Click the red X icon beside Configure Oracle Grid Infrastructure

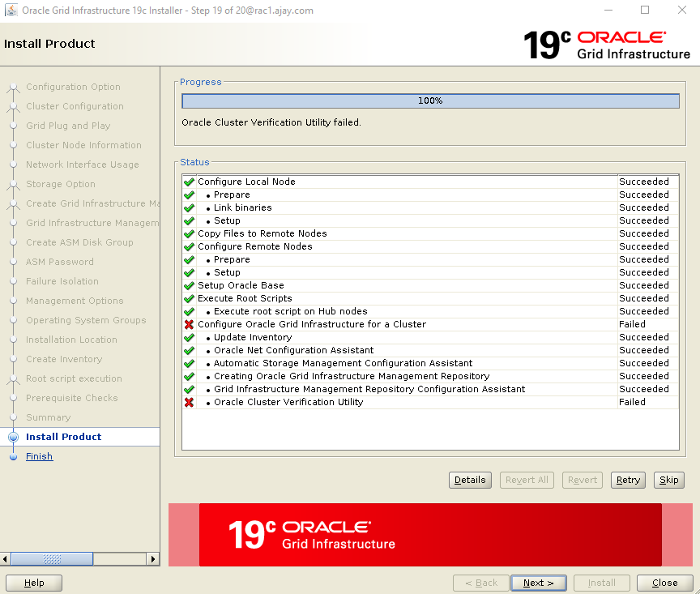[189, 325]
